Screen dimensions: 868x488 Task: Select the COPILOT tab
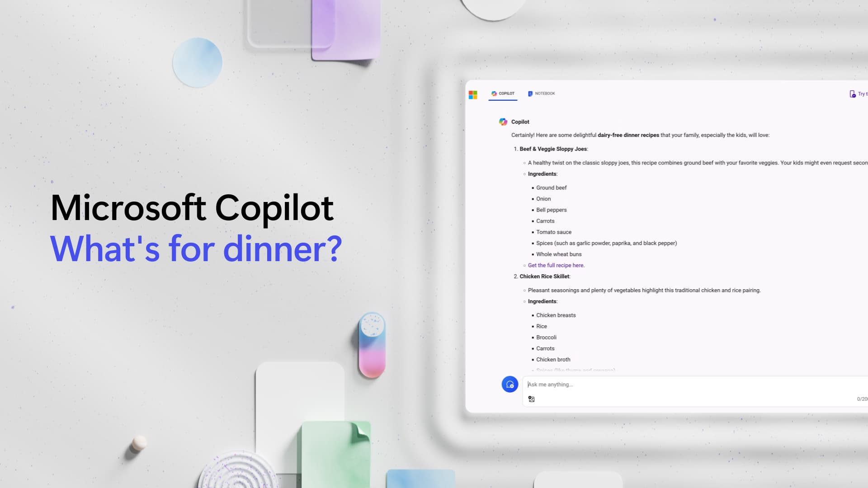[x=503, y=94]
